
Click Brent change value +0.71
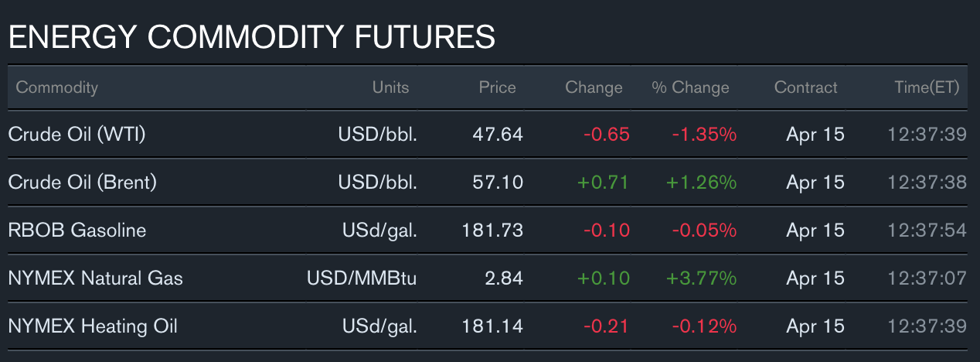point(603,183)
